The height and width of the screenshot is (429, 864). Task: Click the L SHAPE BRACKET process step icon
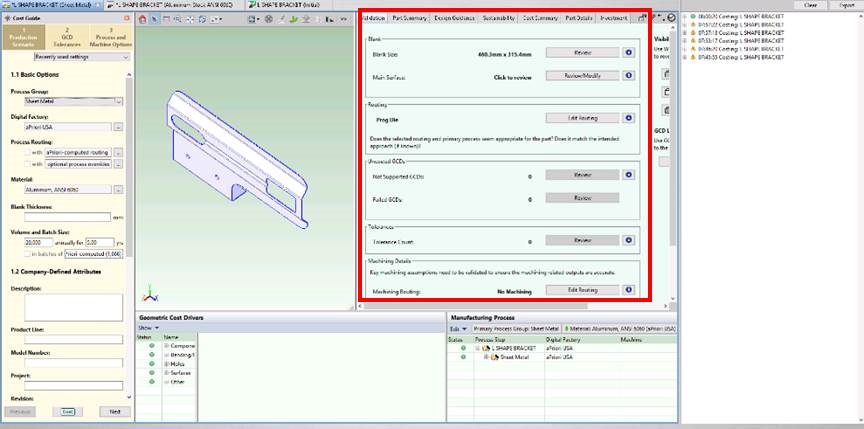(485, 349)
